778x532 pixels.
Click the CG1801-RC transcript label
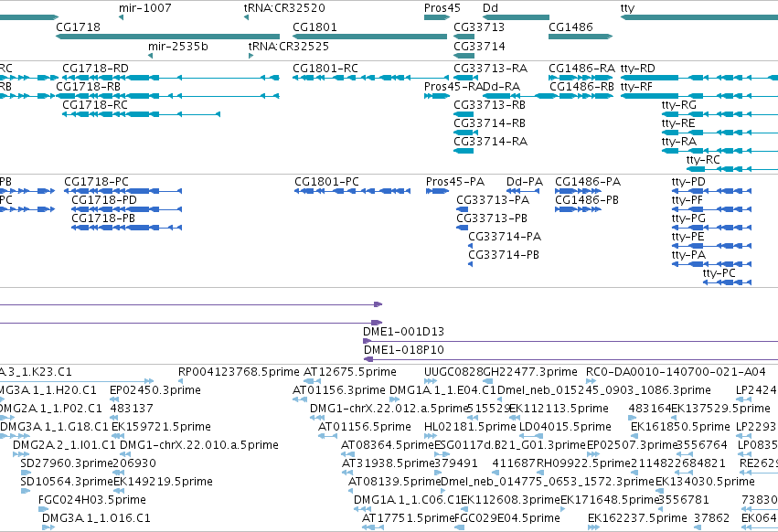click(x=325, y=68)
